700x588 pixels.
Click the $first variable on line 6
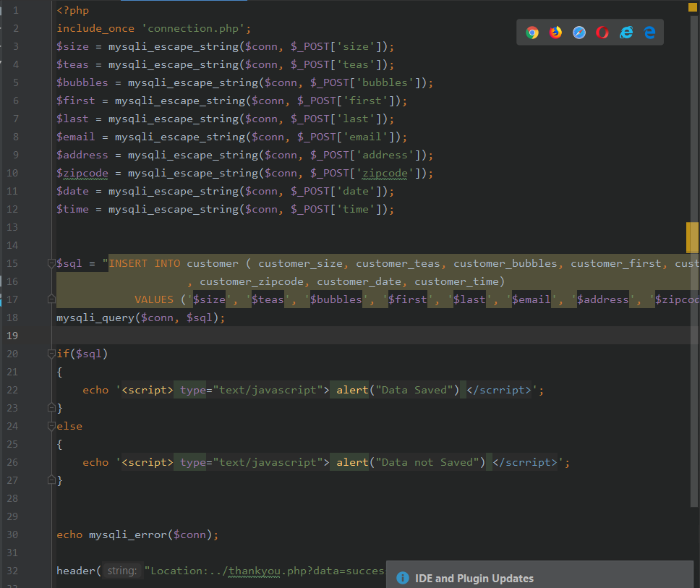(76, 101)
